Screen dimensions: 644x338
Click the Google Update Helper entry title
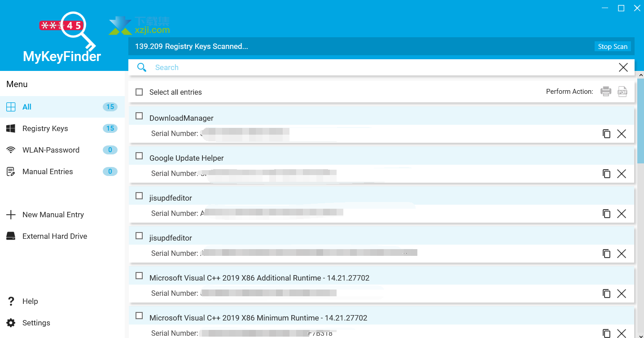pyautogui.click(x=187, y=158)
